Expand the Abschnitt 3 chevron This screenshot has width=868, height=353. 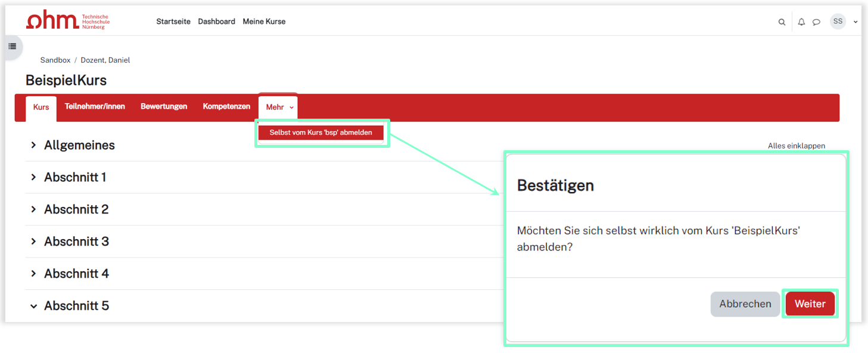click(x=33, y=241)
